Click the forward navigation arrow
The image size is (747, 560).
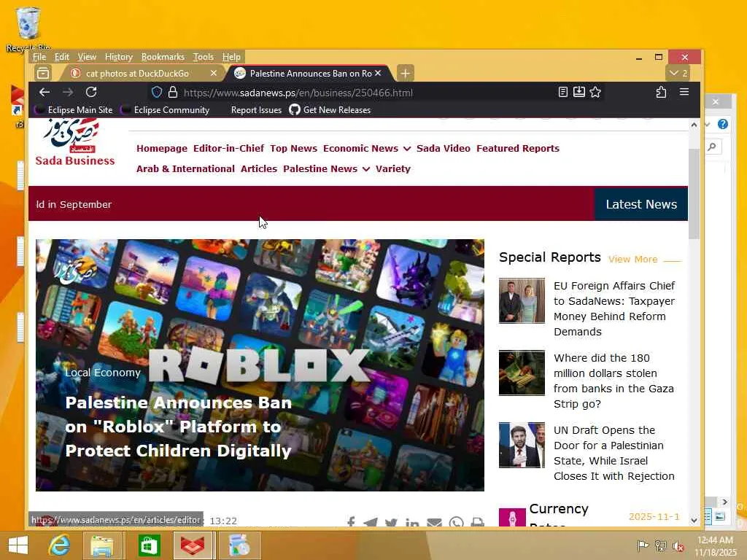click(x=68, y=92)
